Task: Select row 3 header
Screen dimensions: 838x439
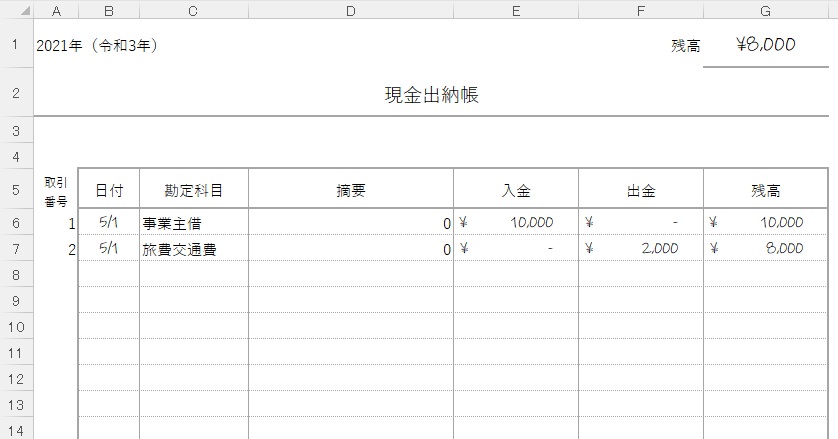Action: [x=16, y=130]
